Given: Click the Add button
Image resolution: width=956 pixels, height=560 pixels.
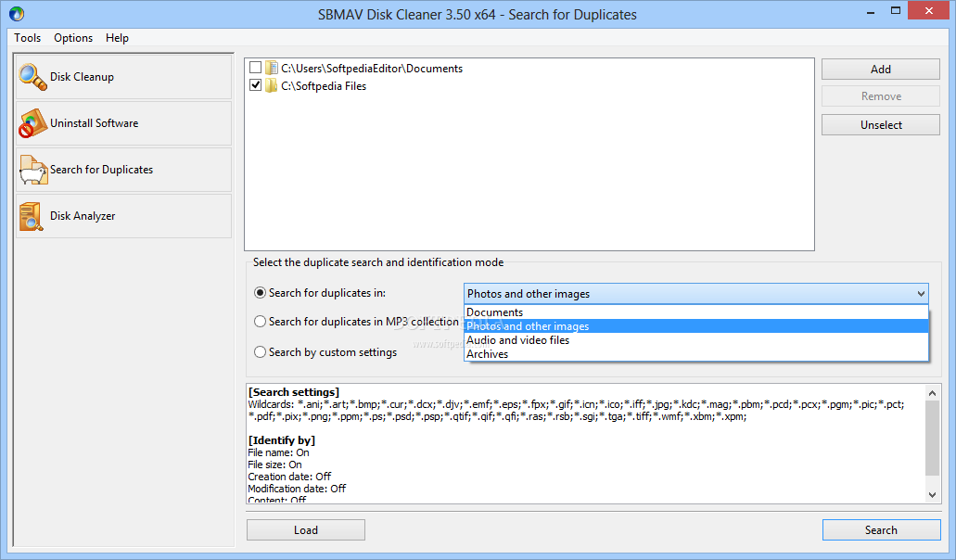Looking at the screenshot, I should [880, 70].
